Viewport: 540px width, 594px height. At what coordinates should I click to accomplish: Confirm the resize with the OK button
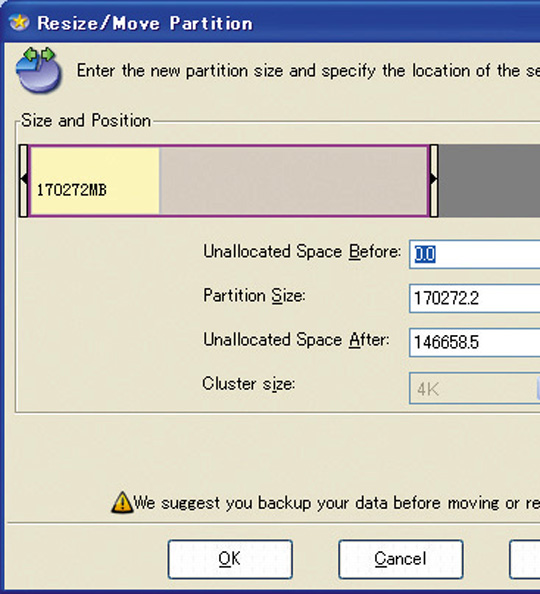tap(230, 559)
